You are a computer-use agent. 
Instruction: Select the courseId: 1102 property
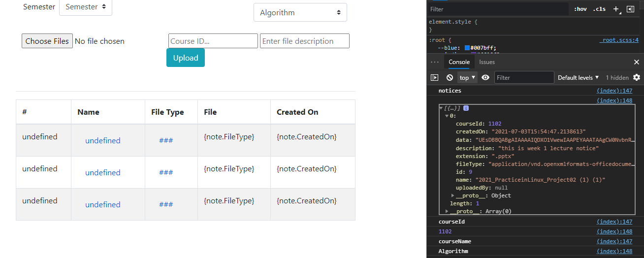point(479,124)
